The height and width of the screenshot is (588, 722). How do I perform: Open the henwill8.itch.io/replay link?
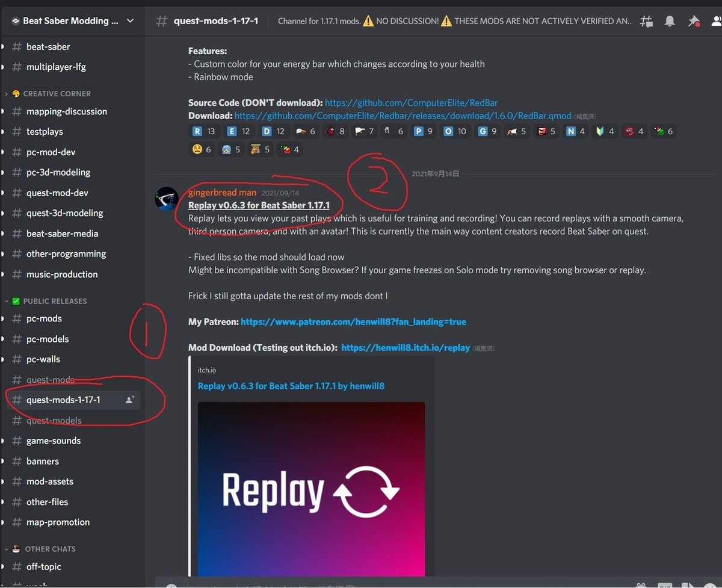[x=406, y=348]
